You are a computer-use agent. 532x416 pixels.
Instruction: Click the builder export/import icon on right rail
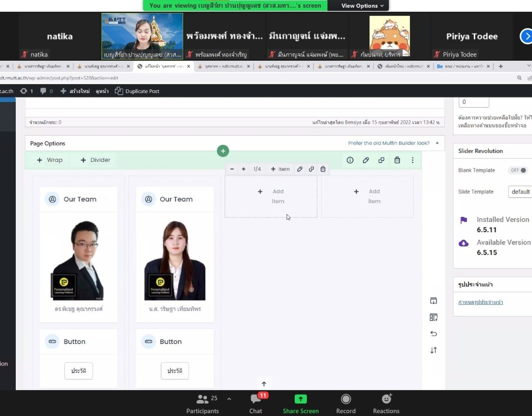coord(433,301)
